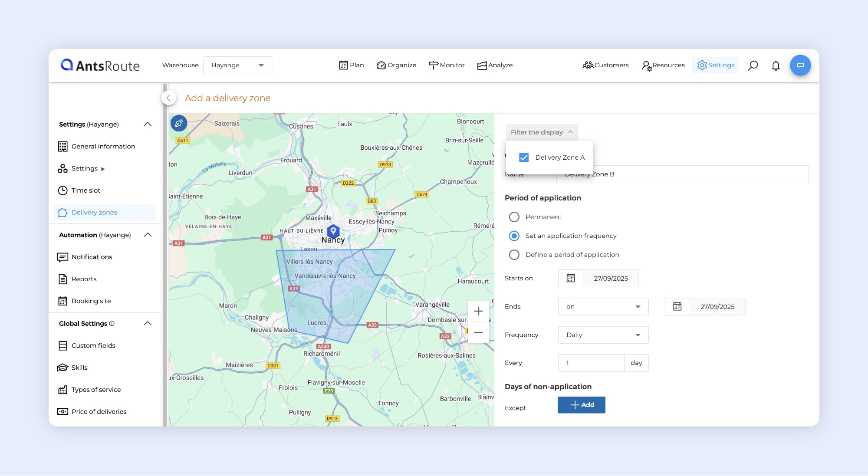Click the polygon draw tool icon on map
The width and height of the screenshot is (868, 476).
click(x=179, y=123)
